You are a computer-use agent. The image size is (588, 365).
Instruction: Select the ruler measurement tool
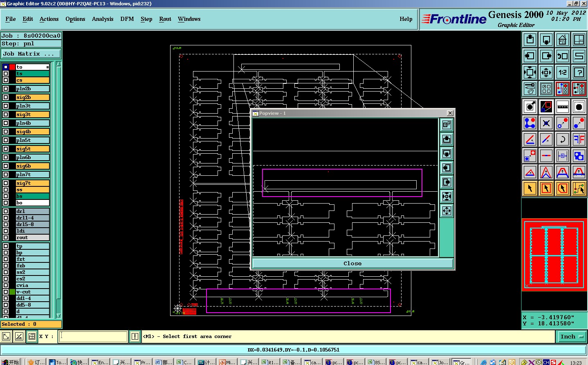click(563, 107)
